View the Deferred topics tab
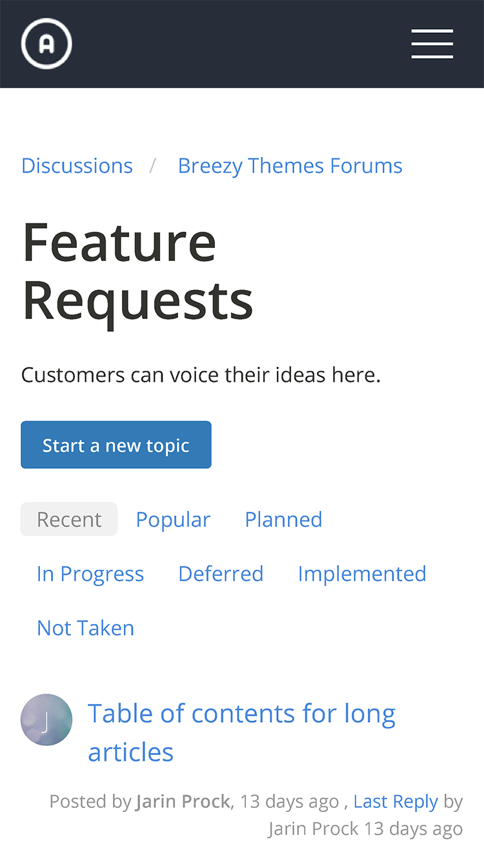Screen dimensions: 484x868 click(221, 573)
